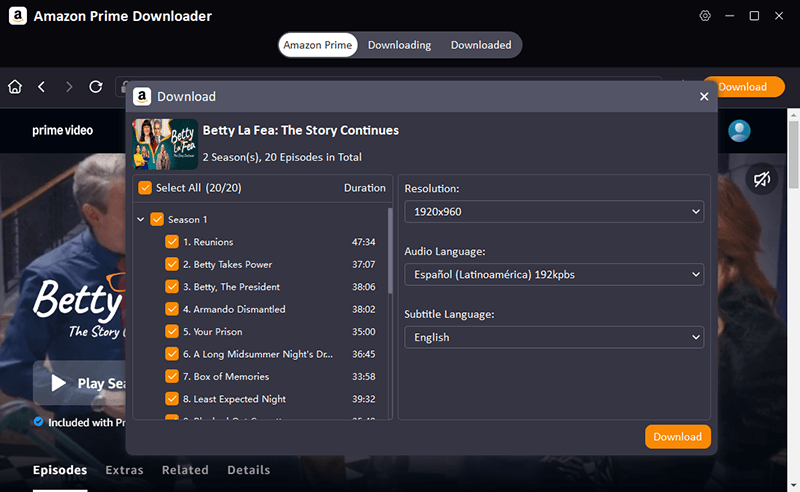800x492 pixels.
Task: Click the Betty La Fea poster thumbnail
Action: pyautogui.click(x=165, y=144)
